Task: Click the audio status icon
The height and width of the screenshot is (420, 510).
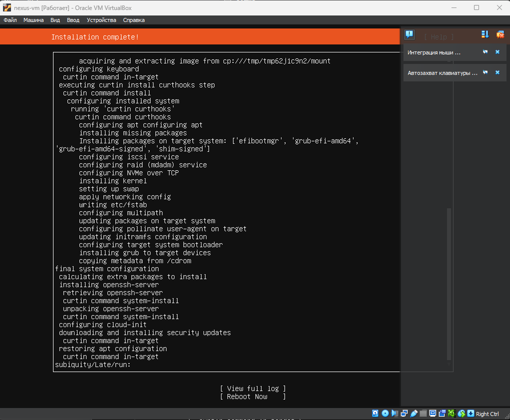Action: click(x=394, y=413)
